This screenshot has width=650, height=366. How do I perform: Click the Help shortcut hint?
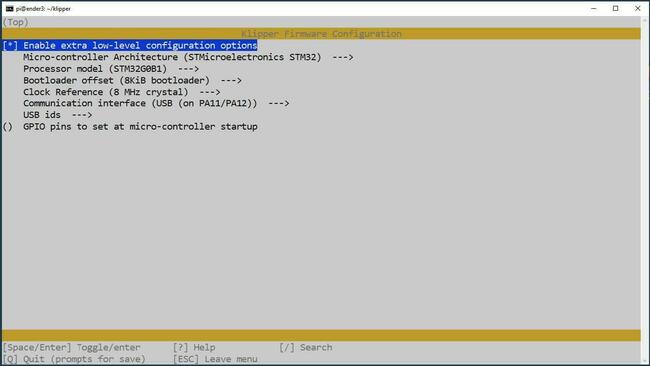(194, 347)
